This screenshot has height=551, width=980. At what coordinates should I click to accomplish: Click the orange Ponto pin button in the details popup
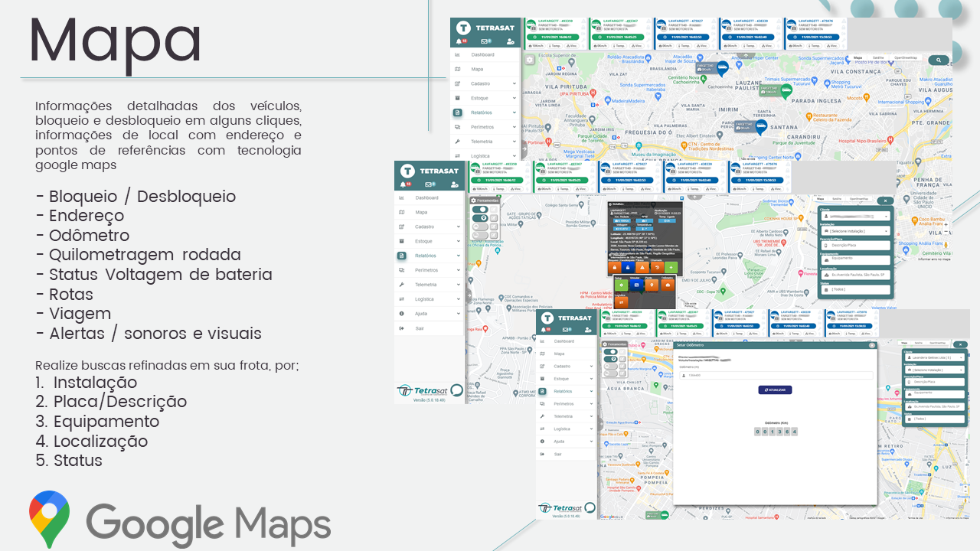click(652, 285)
